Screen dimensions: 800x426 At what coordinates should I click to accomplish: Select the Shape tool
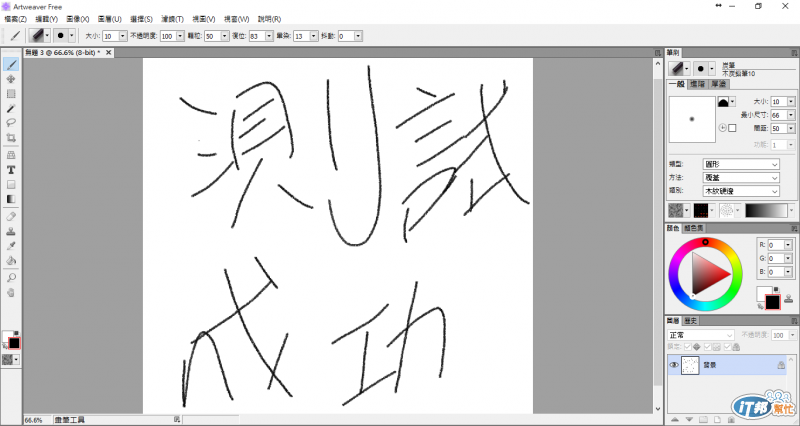pyautogui.click(x=11, y=184)
